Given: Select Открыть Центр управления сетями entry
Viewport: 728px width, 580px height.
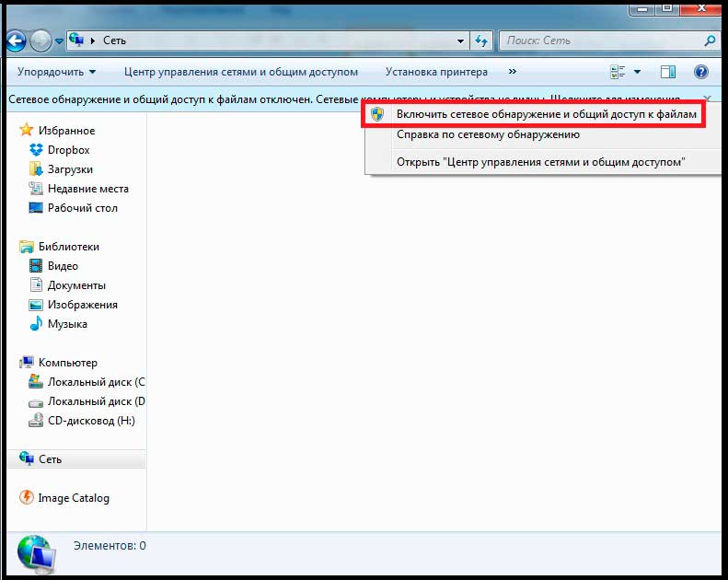Looking at the screenshot, I should click(x=540, y=162).
